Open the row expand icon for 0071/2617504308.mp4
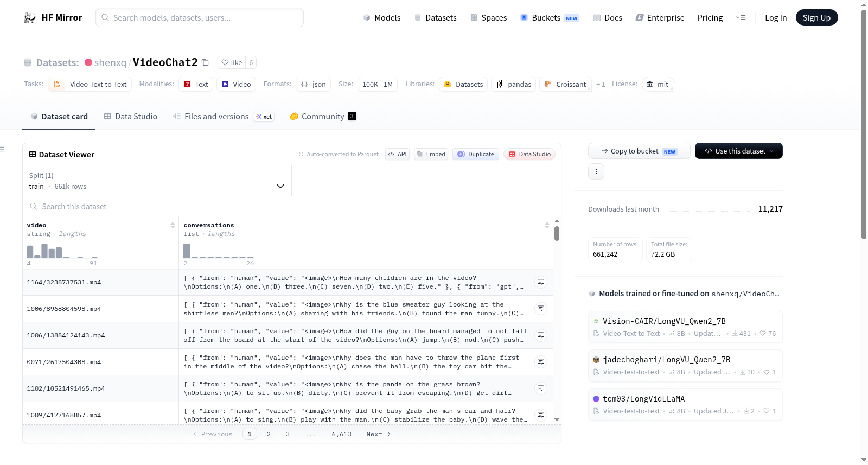The image size is (868, 465). click(x=541, y=362)
